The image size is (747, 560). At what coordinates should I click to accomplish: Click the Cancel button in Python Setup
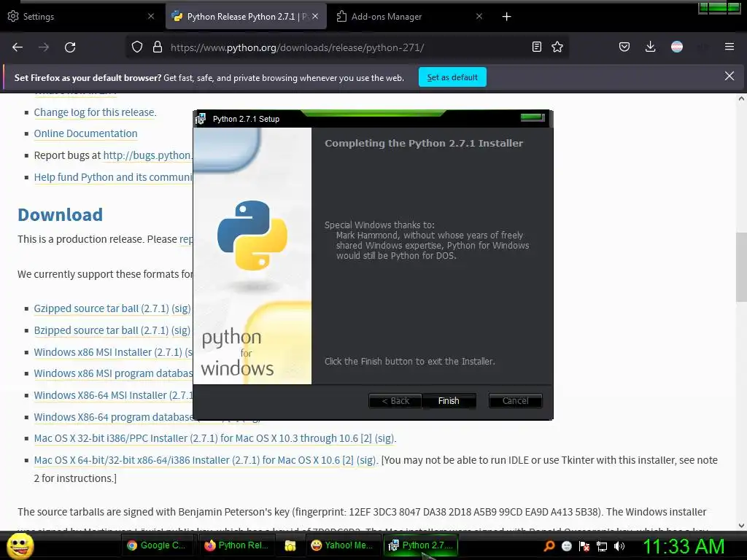coord(515,401)
